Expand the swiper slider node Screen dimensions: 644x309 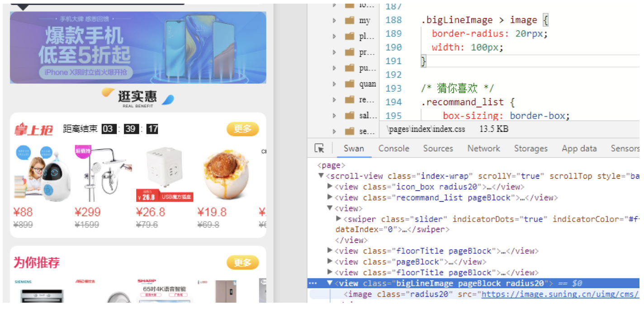tap(338, 219)
